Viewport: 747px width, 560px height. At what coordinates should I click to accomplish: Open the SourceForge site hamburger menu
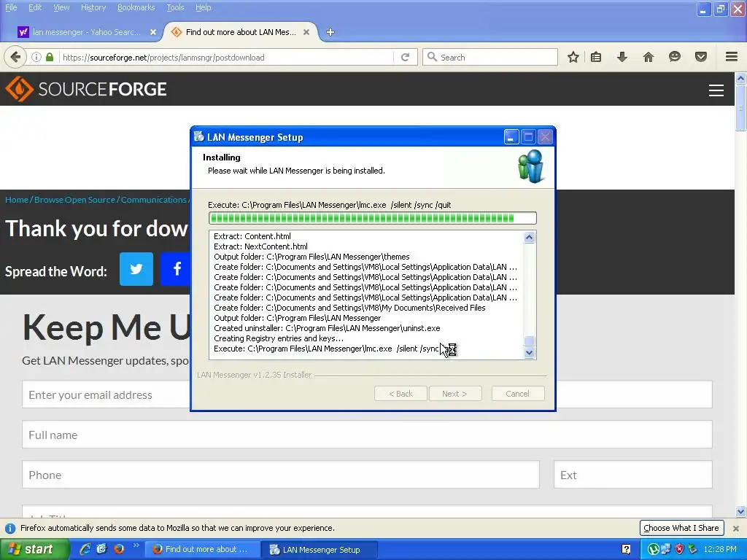[x=716, y=90]
